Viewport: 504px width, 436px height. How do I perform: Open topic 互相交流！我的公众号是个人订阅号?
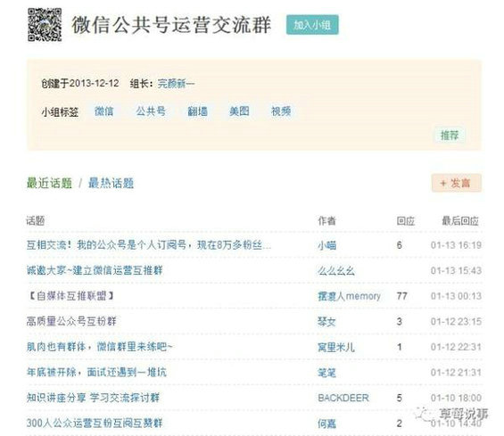(x=148, y=245)
